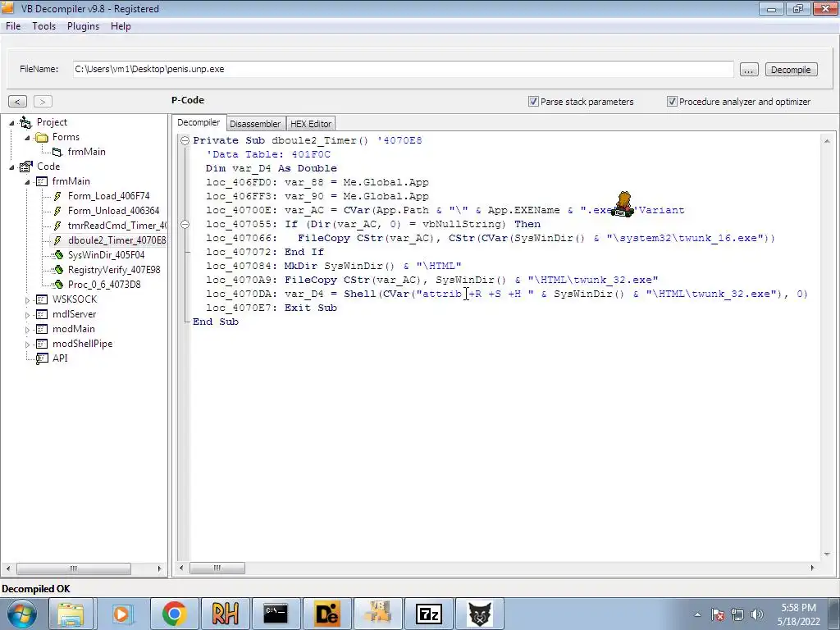Click the Forms folder icon
The image size is (840, 630).
coord(42,138)
